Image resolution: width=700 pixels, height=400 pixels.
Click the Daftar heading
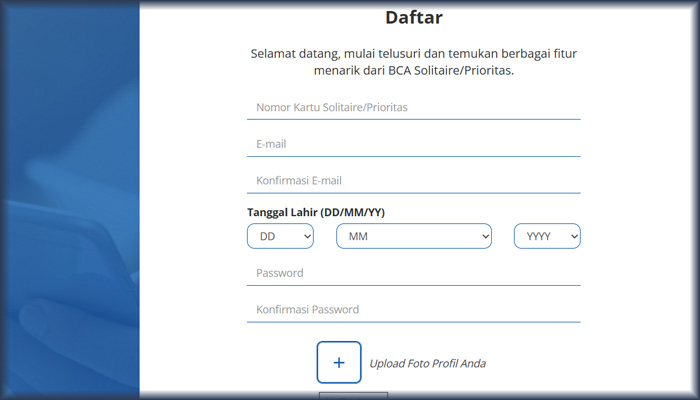(414, 17)
